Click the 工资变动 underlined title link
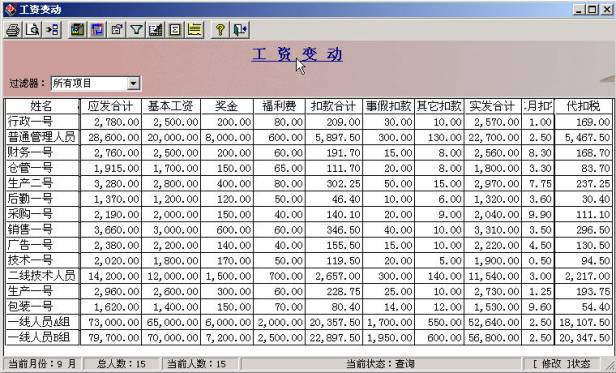The width and height of the screenshot is (616, 373). tap(297, 55)
